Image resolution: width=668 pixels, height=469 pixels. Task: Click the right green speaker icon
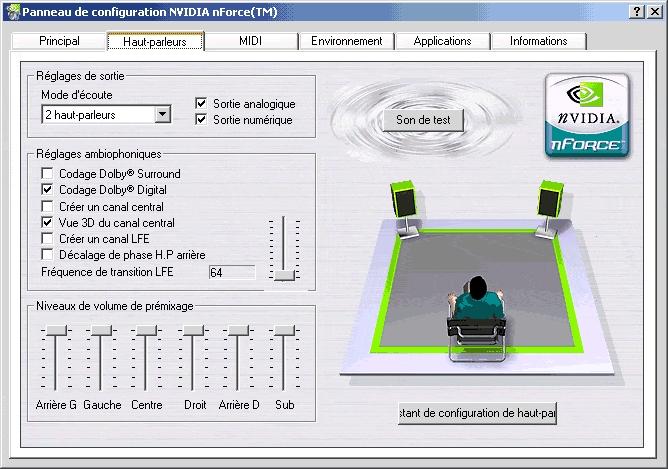[550, 209]
